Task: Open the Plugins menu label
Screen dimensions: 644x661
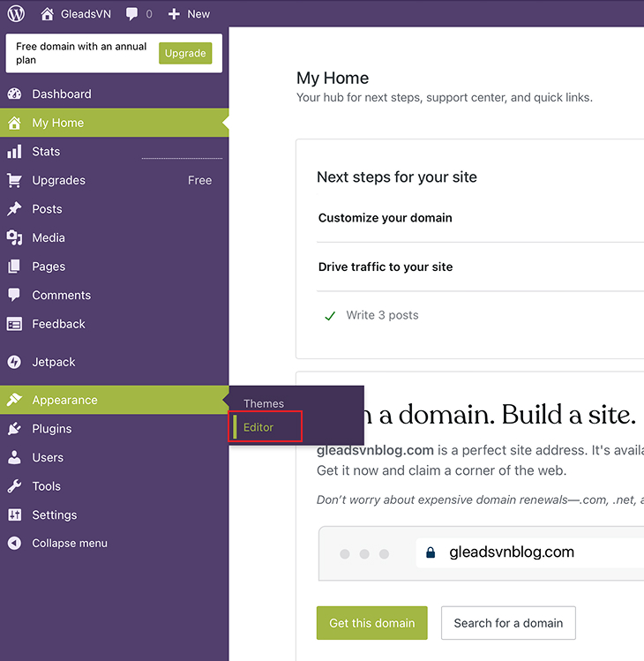Action: coord(52,429)
